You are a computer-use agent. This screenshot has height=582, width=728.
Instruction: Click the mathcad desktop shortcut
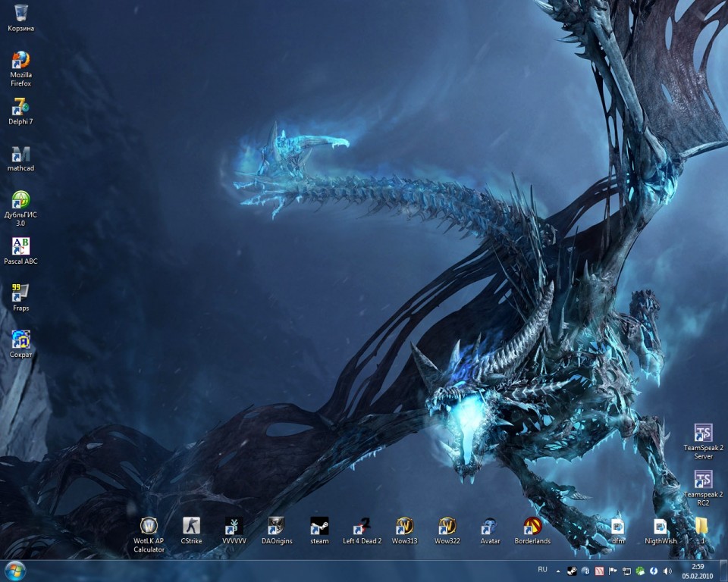21,158
